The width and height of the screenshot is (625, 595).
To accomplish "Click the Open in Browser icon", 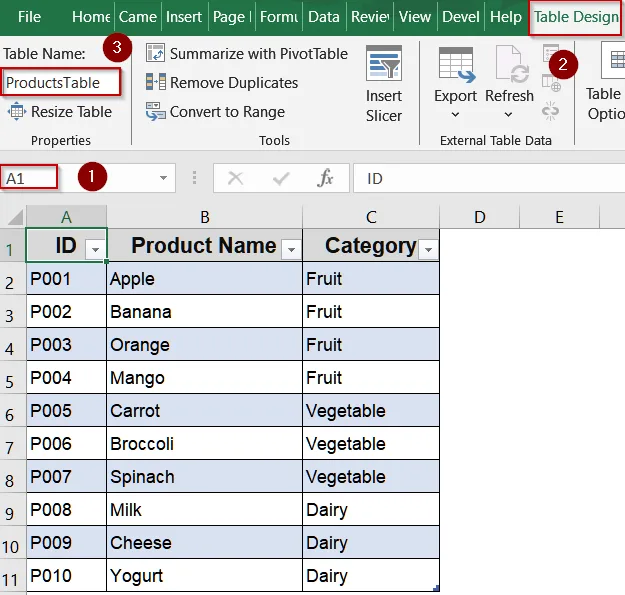I will 551,83.
